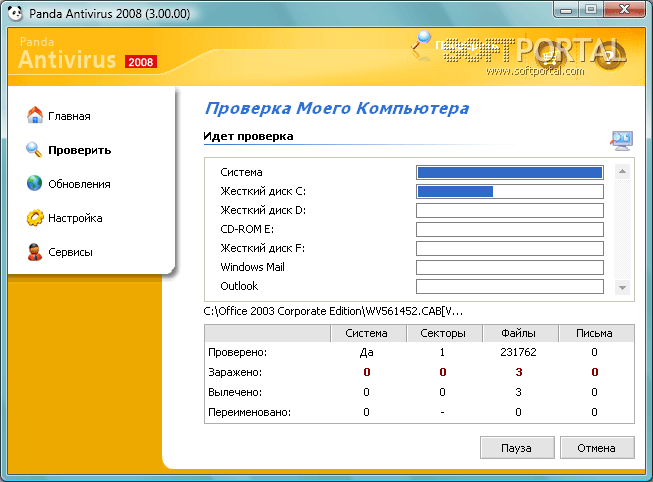This screenshot has width=653, height=482.
Task: Select the Проверить scan menu item
Action: [x=69, y=150]
